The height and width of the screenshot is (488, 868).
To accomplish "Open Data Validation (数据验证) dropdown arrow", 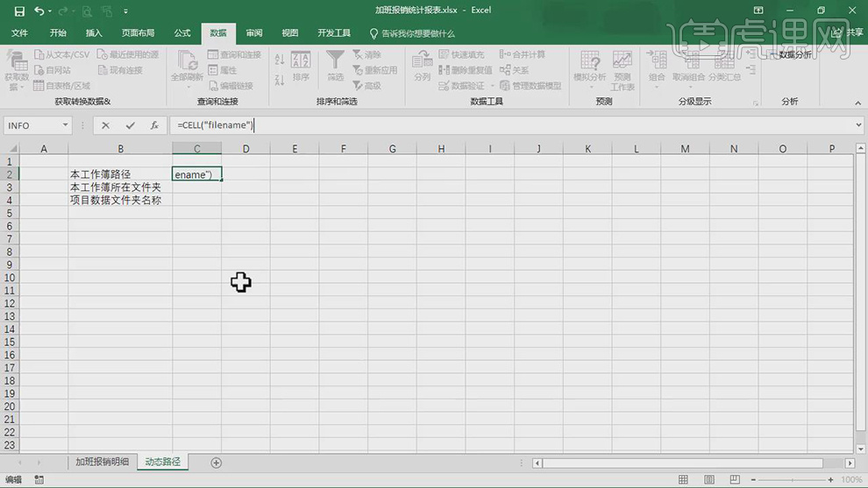I will pyautogui.click(x=493, y=86).
